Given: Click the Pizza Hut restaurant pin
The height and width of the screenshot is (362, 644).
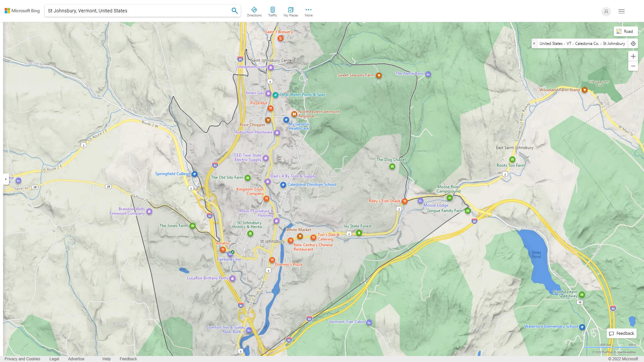Looking at the screenshot, I should pyautogui.click(x=270, y=108).
